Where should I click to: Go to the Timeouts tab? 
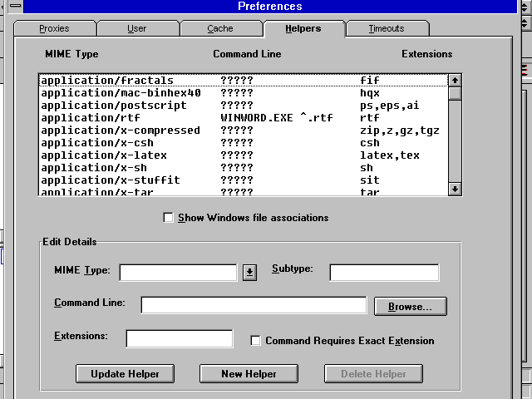coord(386,29)
